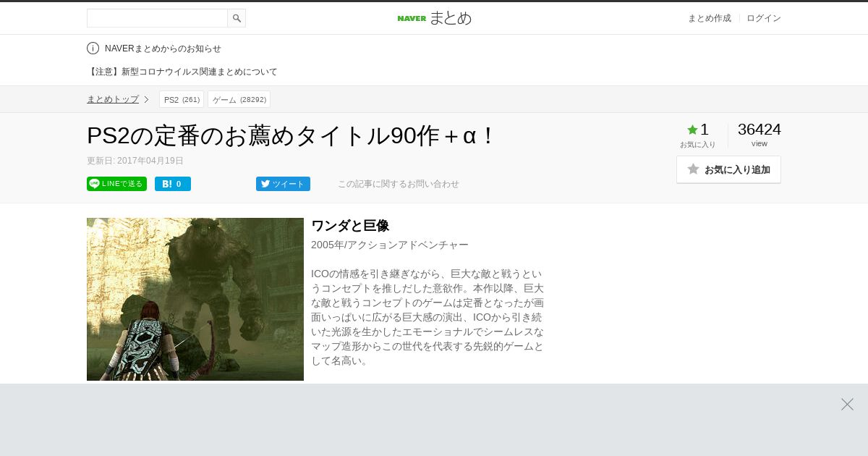Open the 新型コロナウイルス関連まとめ notice
Image resolution: width=868 pixels, height=456 pixels.
(182, 72)
